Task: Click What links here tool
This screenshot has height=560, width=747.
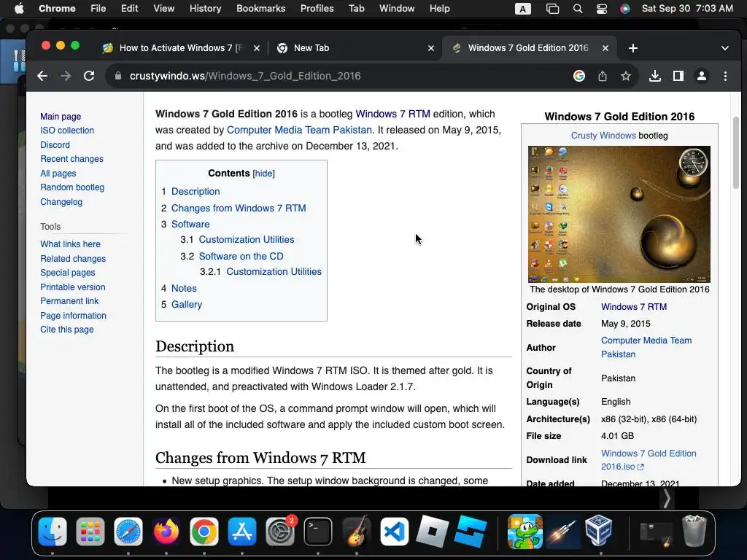Action: coord(70,244)
